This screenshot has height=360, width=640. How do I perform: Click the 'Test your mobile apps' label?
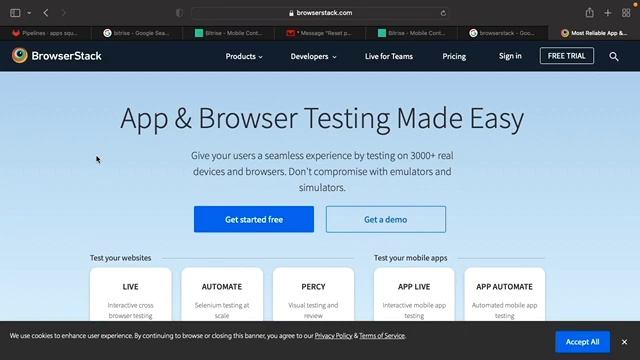(x=411, y=258)
